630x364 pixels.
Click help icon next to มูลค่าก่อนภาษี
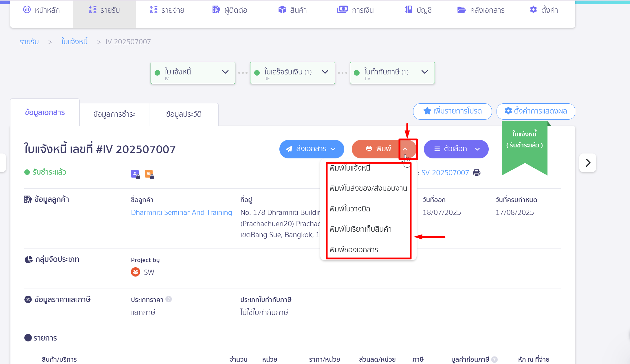point(495,359)
